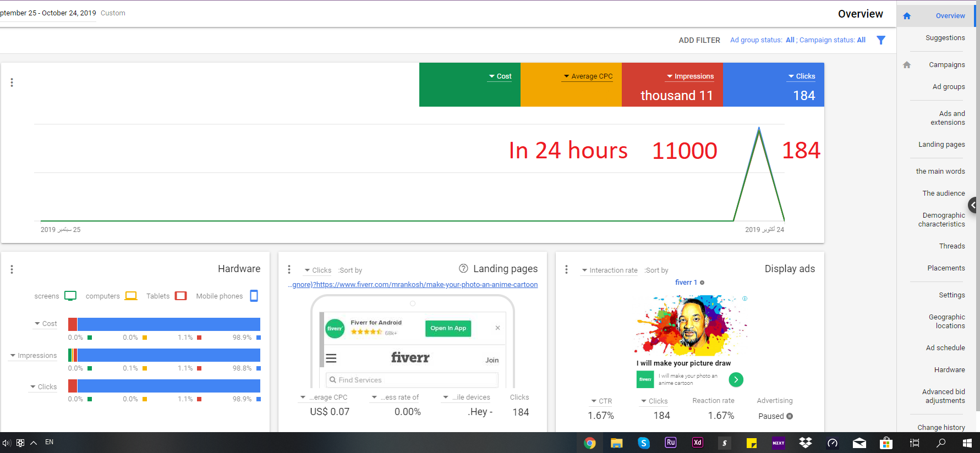Open Dropbox from the taskbar
Image resolution: width=980 pixels, height=453 pixels.
pos(806,443)
